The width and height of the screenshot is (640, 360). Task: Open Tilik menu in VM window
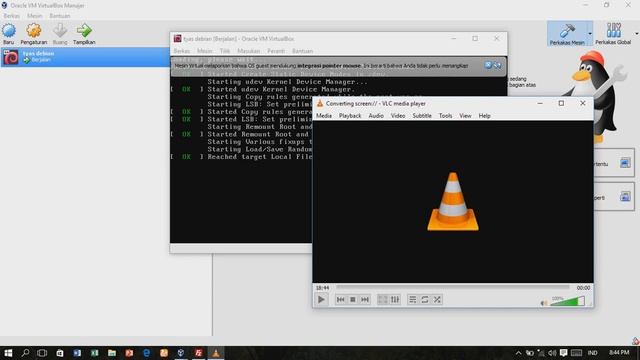[225, 51]
